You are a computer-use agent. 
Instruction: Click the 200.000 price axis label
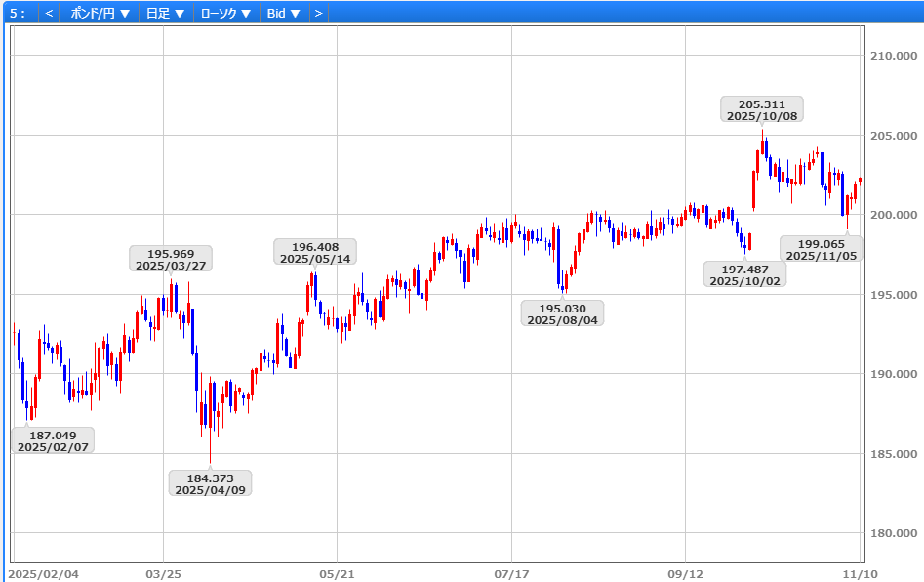pyautogui.click(x=892, y=215)
